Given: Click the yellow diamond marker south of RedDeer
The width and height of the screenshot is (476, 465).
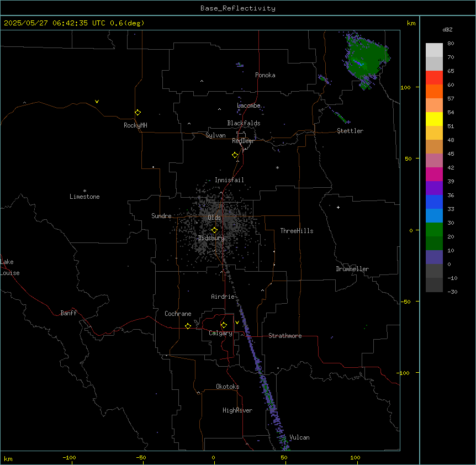Looking at the screenshot, I should 235,155.
